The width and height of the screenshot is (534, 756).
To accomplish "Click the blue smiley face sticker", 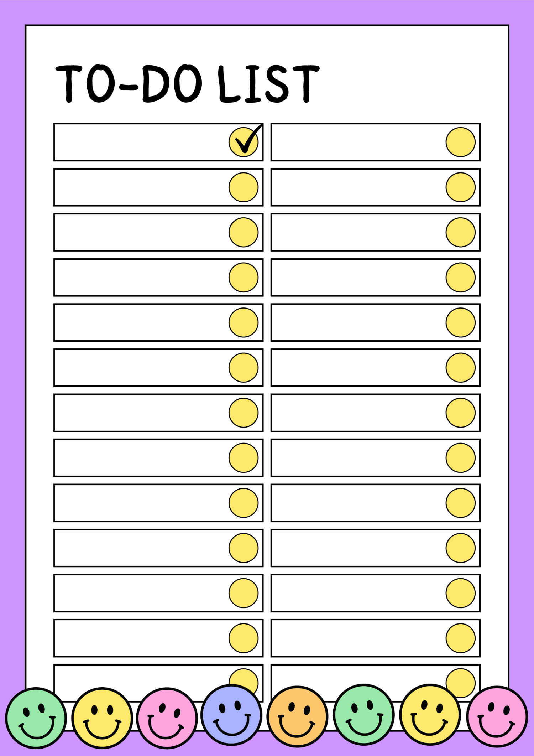I will 231,715.
